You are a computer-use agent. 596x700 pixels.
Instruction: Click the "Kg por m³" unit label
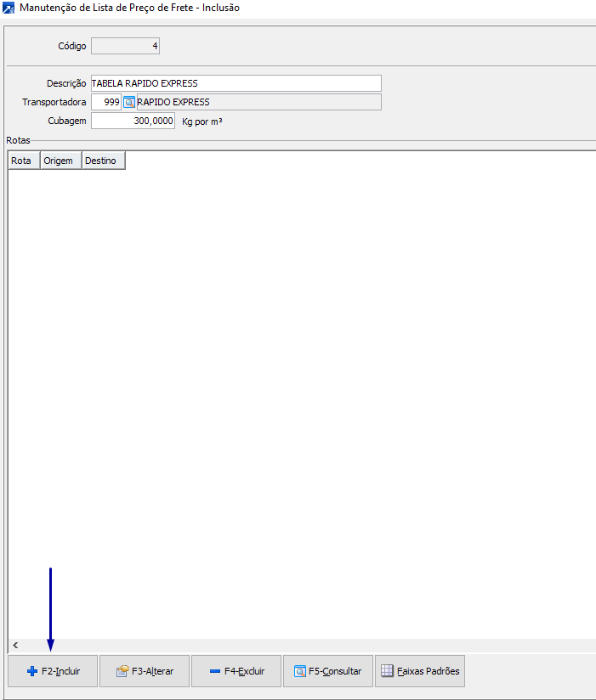click(202, 121)
